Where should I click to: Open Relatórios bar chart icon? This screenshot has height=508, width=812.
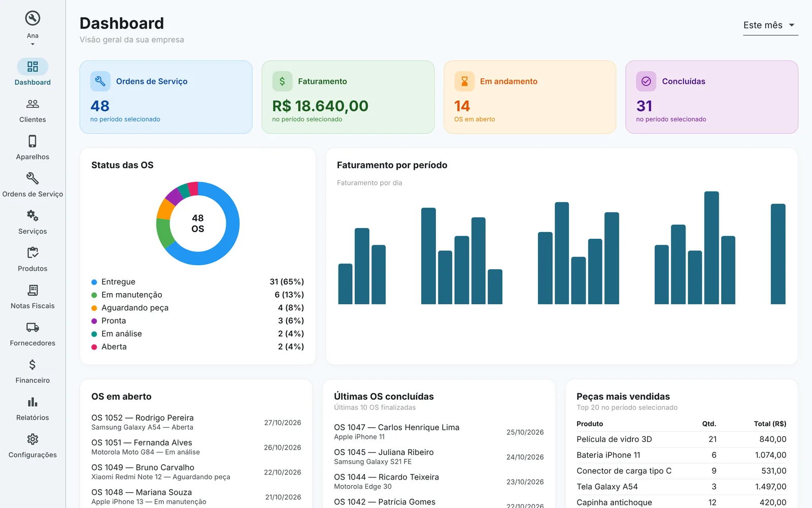click(x=32, y=402)
